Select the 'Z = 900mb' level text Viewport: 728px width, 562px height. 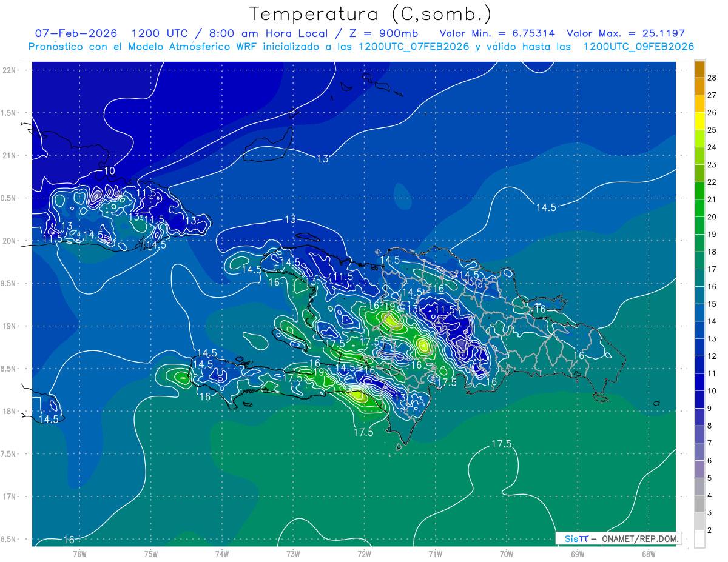click(383, 33)
